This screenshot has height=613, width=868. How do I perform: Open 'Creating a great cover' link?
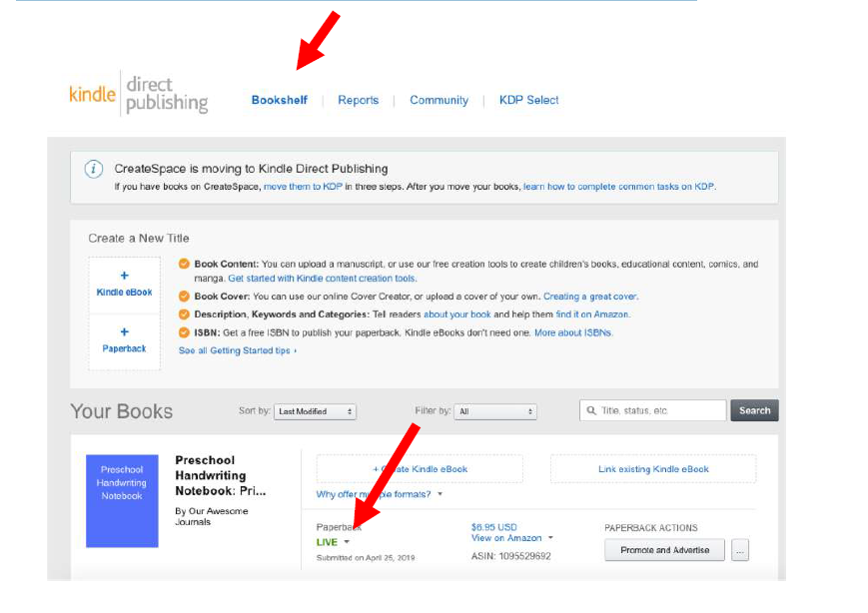[x=590, y=297]
